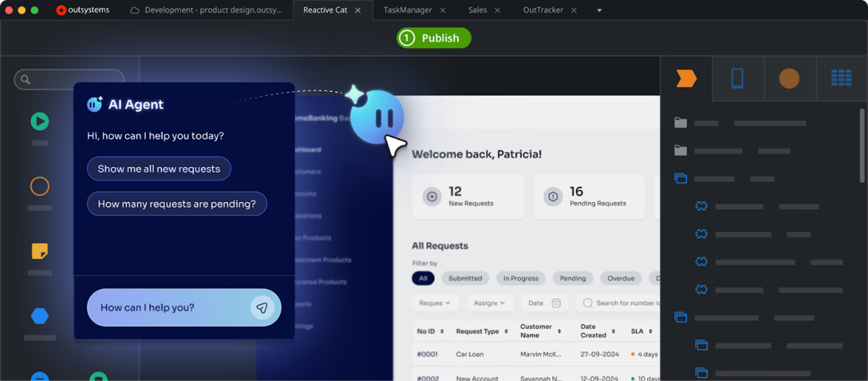Expand the Assignee dropdown filter
This screenshot has width=868, height=381.
coord(490,303)
